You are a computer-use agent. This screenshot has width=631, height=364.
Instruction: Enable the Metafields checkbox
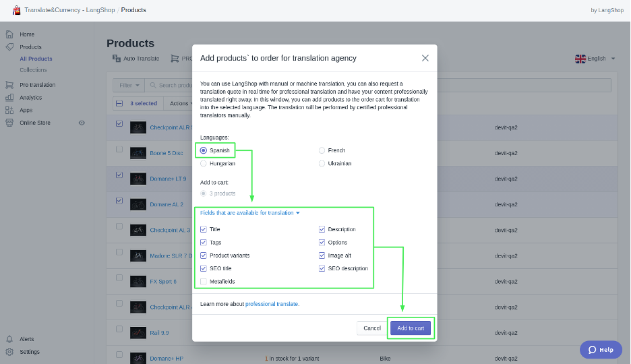[204, 282]
